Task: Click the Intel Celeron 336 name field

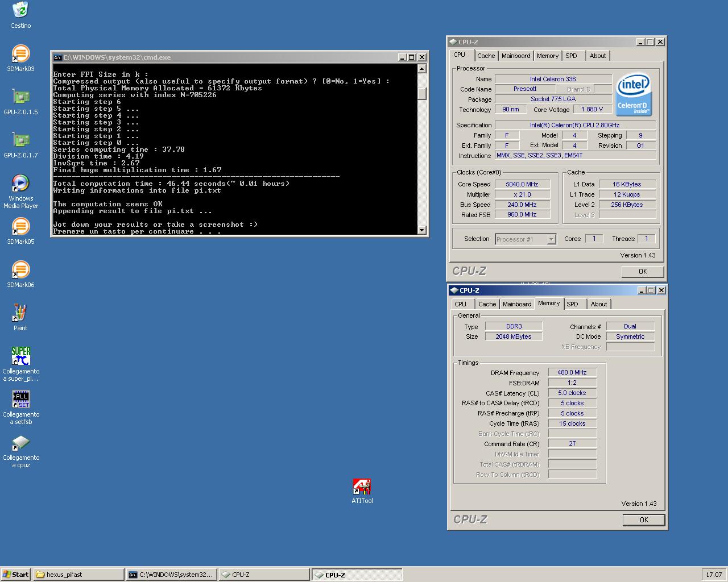Action: [x=553, y=79]
